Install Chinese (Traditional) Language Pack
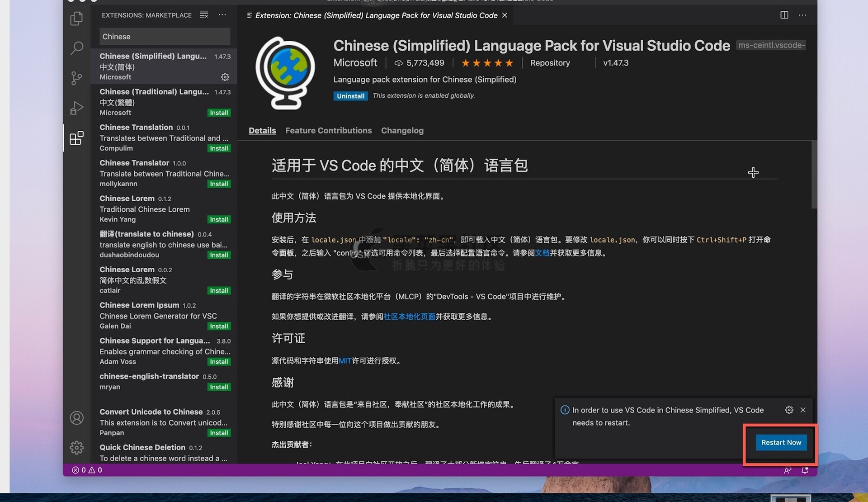The image size is (868, 502). (x=219, y=113)
